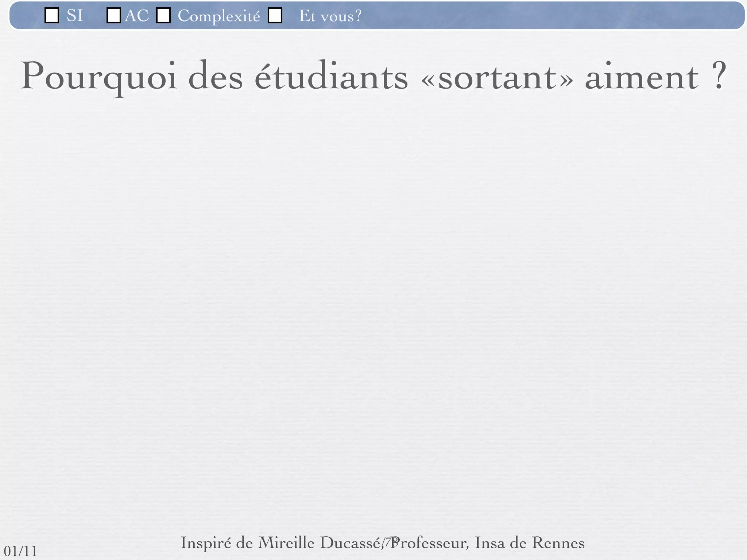Tick the checkbox before Et vous?
The height and width of the screenshot is (560, 747).
275,16
